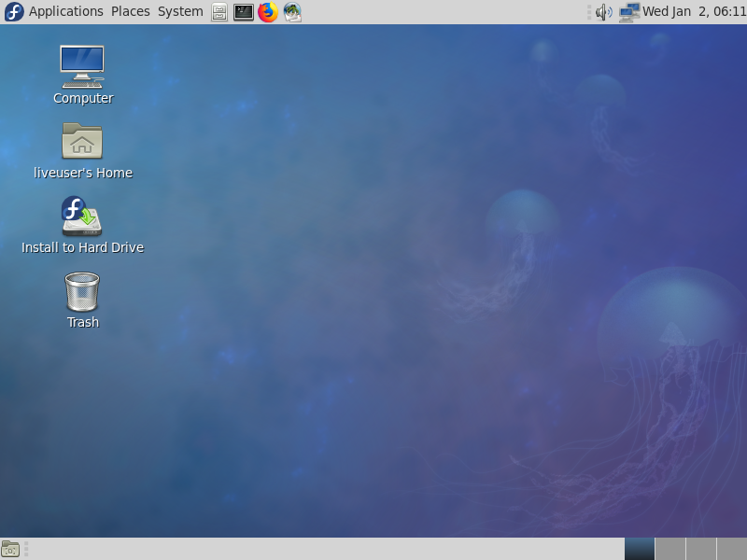Switch to the third workspace

tap(701, 549)
